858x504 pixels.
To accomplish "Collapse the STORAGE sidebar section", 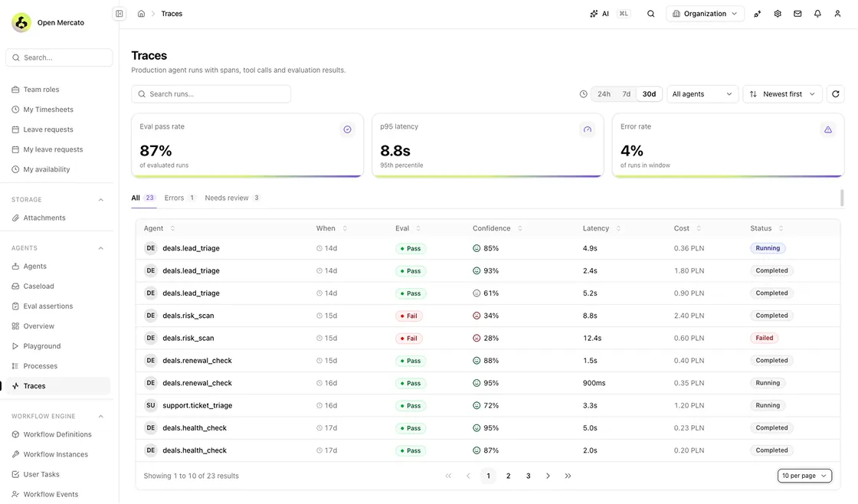I will (100, 200).
